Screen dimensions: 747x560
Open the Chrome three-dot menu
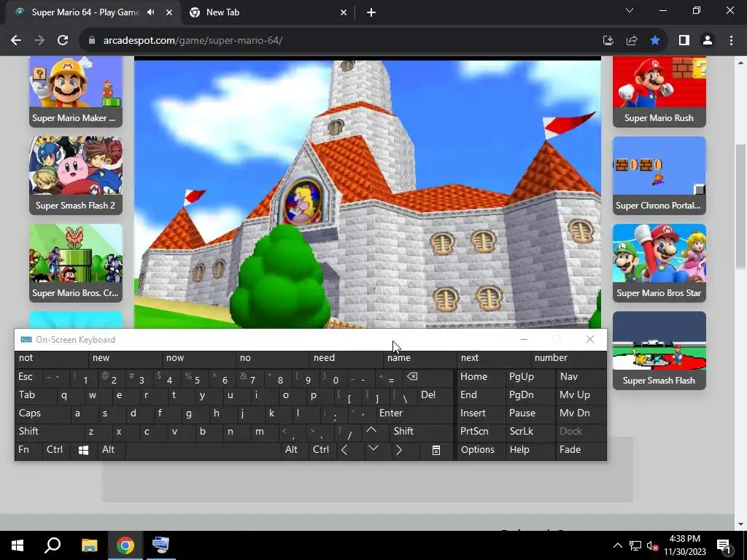pyautogui.click(x=731, y=41)
